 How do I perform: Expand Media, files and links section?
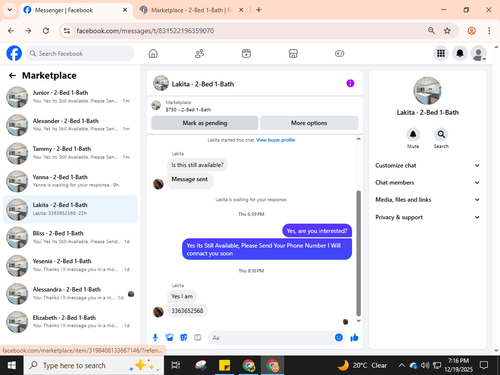[x=427, y=200]
